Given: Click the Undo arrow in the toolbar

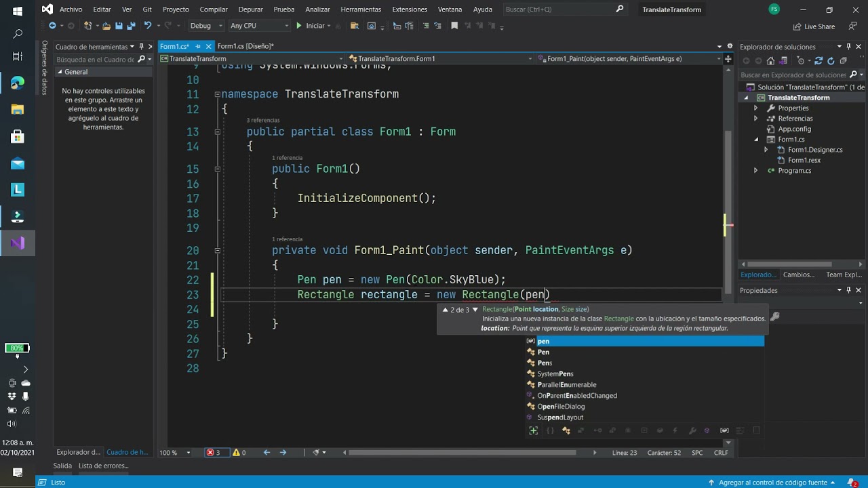Looking at the screenshot, I should 147,26.
